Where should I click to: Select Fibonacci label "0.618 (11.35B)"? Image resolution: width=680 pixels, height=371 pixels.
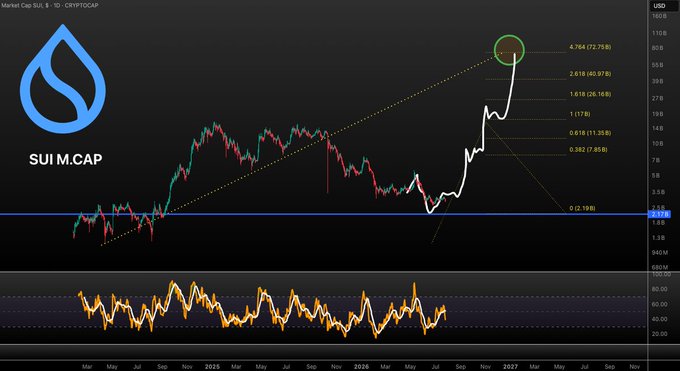[x=590, y=133]
